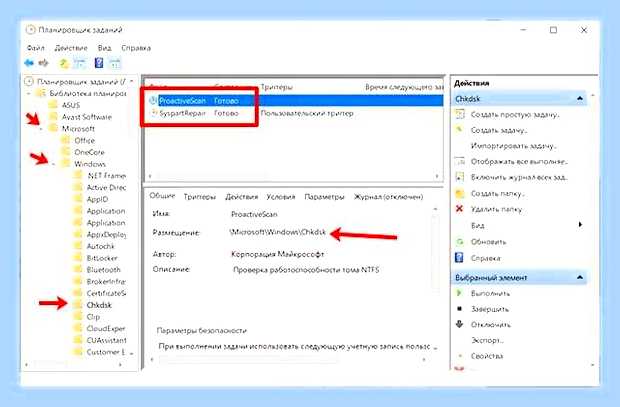This screenshot has height=407, width=620.
Task: Select the ProactiveScan task row
Action: tap(295, 100)
